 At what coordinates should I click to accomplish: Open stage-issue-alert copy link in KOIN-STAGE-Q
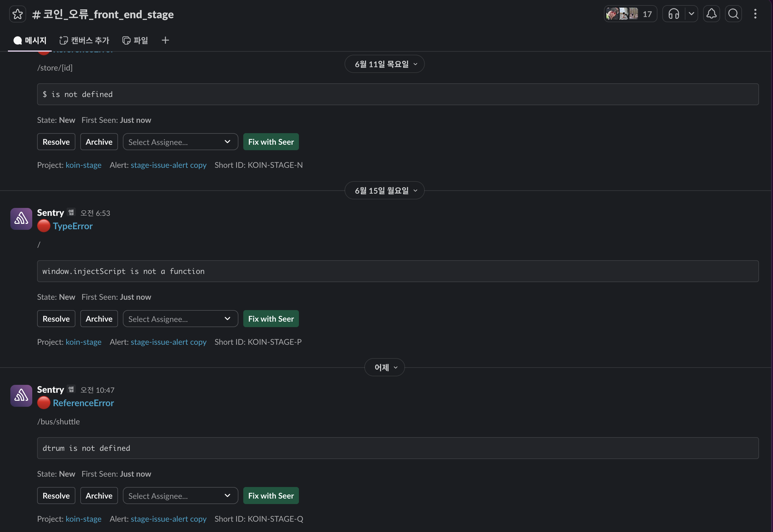click(168, 519)
